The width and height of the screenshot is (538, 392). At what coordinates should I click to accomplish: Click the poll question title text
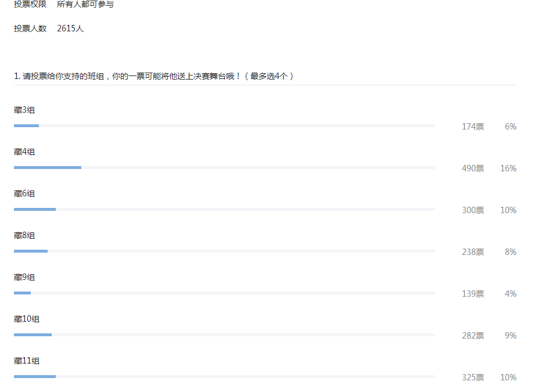(153, 76)
